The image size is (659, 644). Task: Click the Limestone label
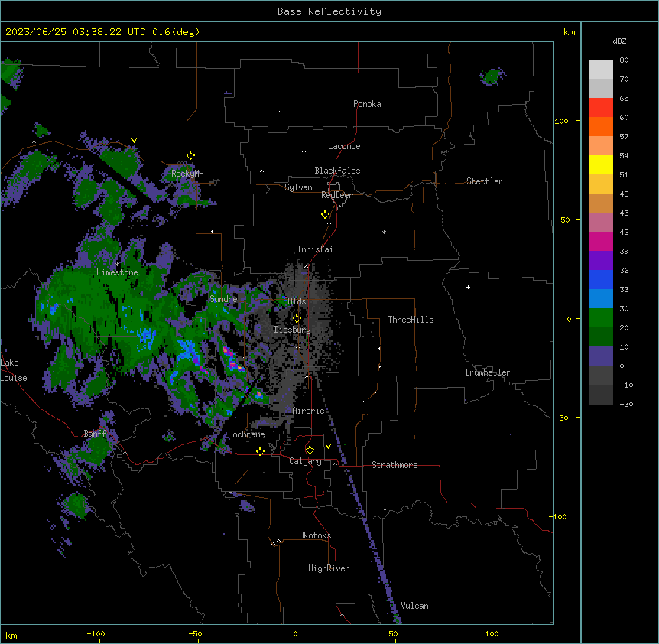(x=117, y=272)
